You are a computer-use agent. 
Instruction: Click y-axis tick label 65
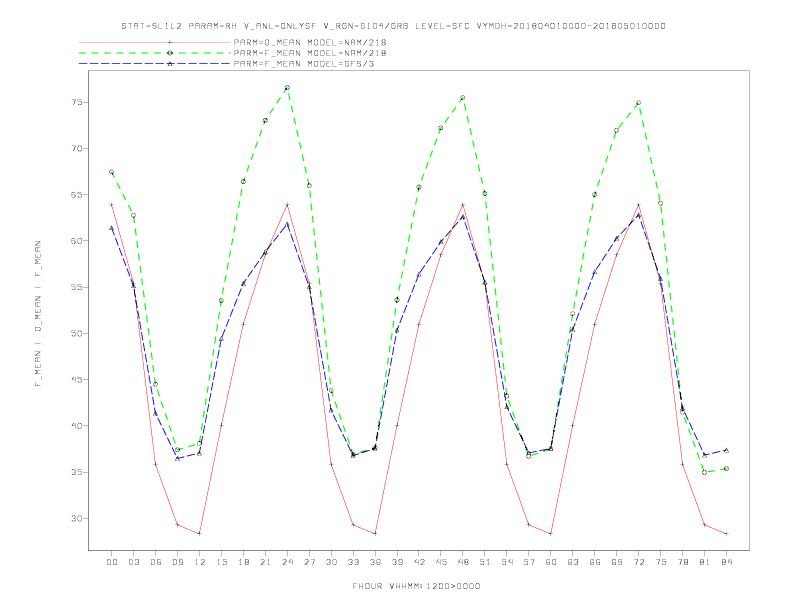tap(77, 195)
